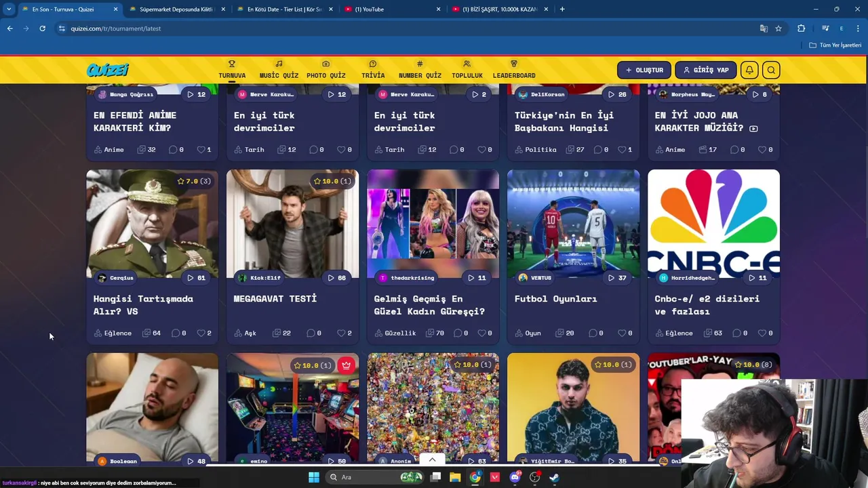Open Discord from the taskbar
Viewport: 868px width, 488px height.
click(515, 477)
